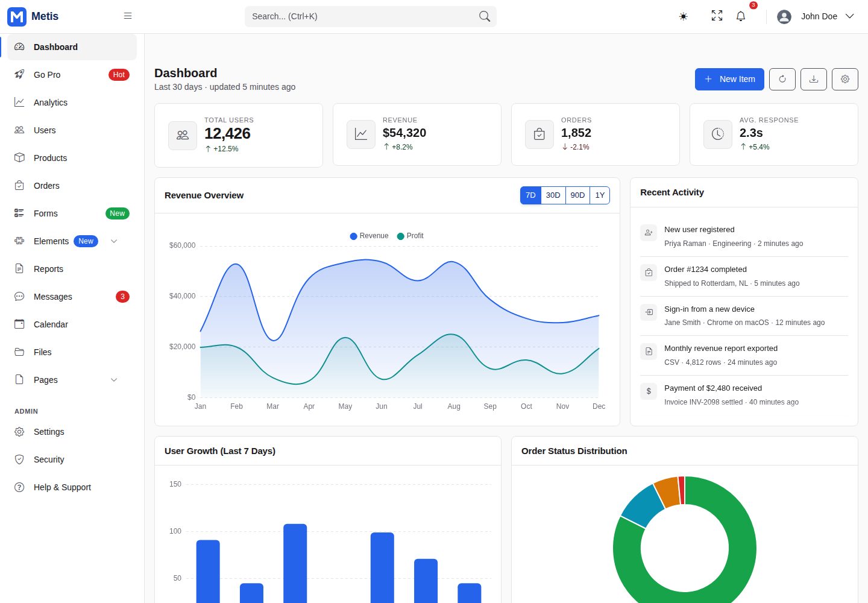Enter fullscreen mode via expand icon

[x=717, y=16]
